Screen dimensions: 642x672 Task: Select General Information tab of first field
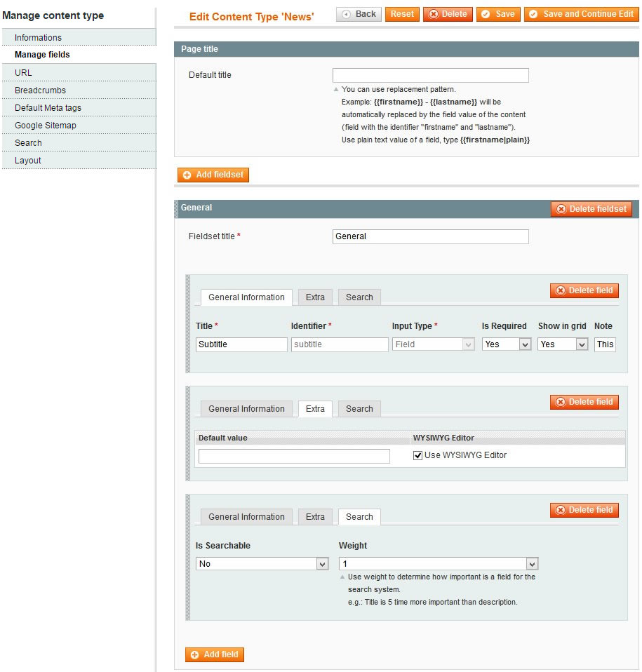point(246,297)
